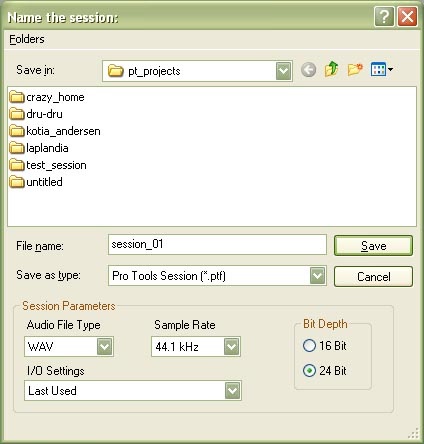Select 16 Bit depth option
Viewport: 424px width, 444px height.
[325, 346]
